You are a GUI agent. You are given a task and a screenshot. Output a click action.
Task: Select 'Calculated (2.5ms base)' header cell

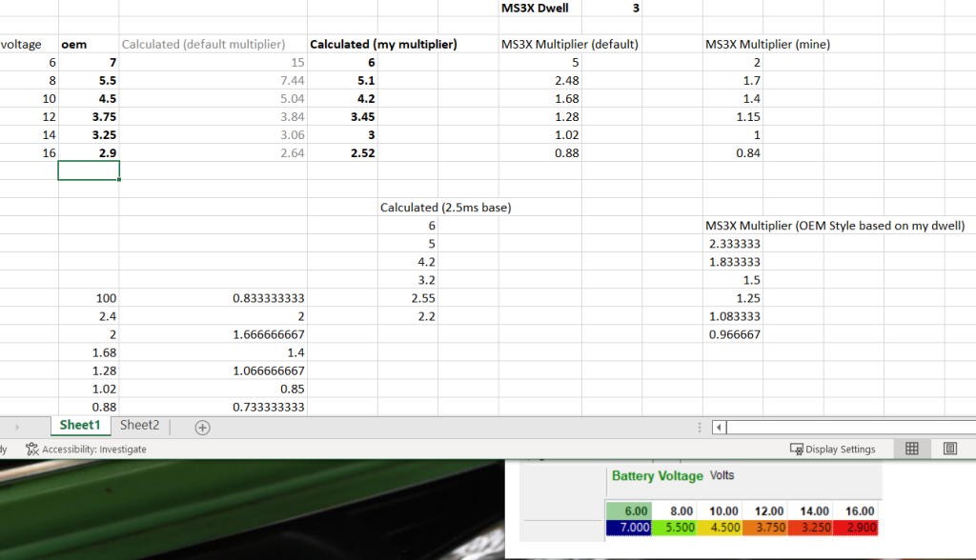click(446, 208)
